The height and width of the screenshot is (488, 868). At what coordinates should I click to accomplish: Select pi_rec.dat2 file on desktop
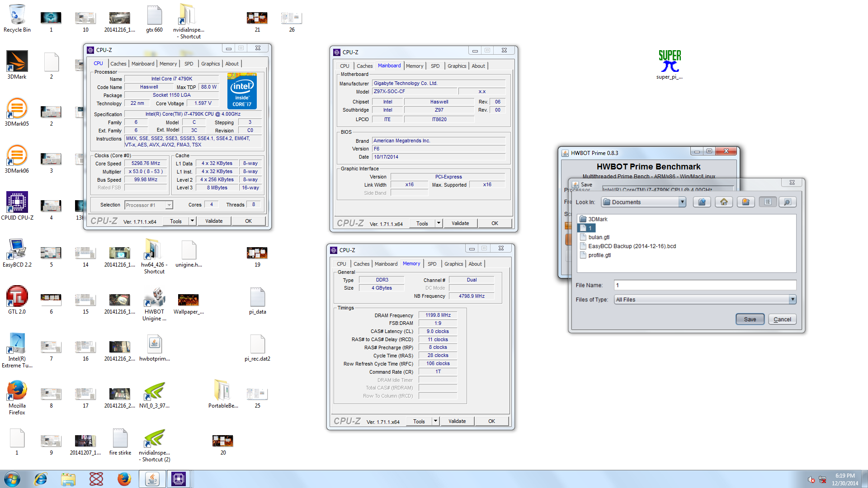point(257,347)
